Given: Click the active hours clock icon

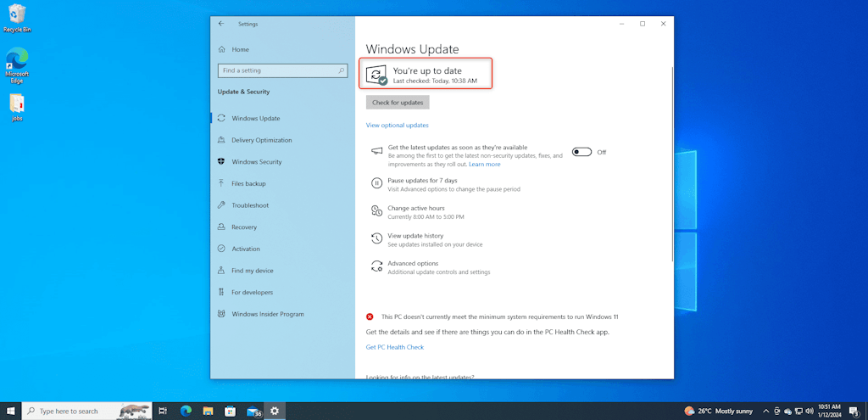Looking at the screenshot, I should (376, 210).
